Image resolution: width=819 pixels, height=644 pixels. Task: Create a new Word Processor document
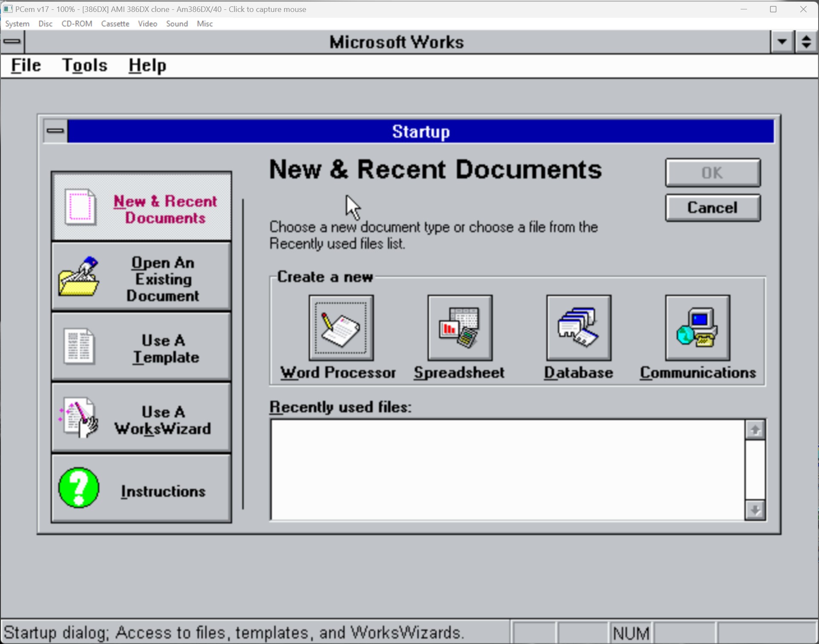[341, 328]
